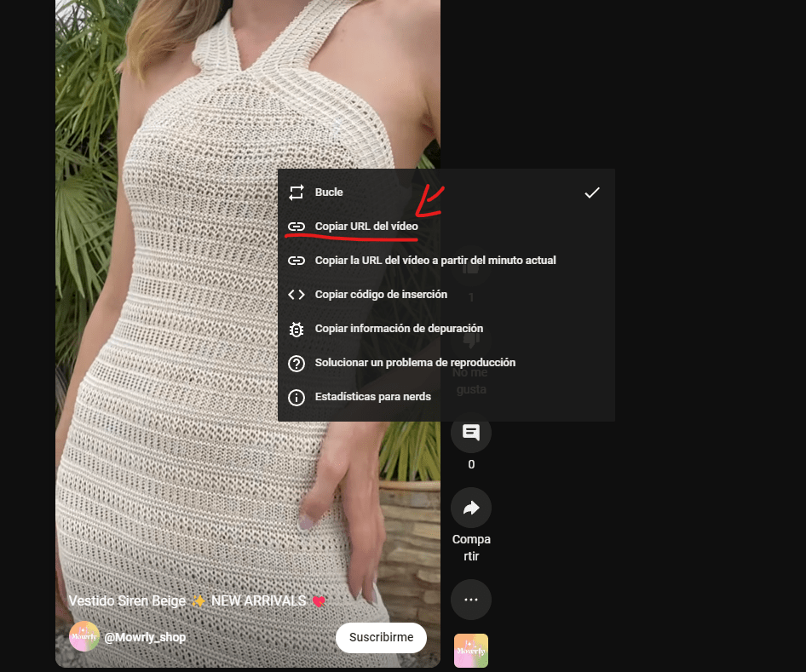Click the embed code brackets icon
The image size is (806, 672).
coord(296,295)
